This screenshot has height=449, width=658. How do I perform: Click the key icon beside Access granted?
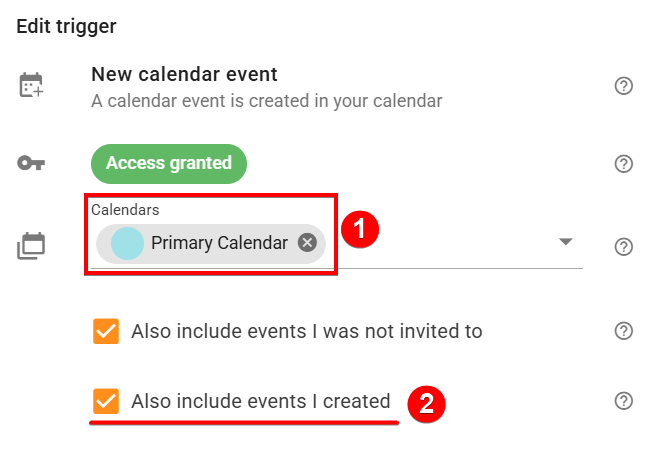tap(32, 163)
